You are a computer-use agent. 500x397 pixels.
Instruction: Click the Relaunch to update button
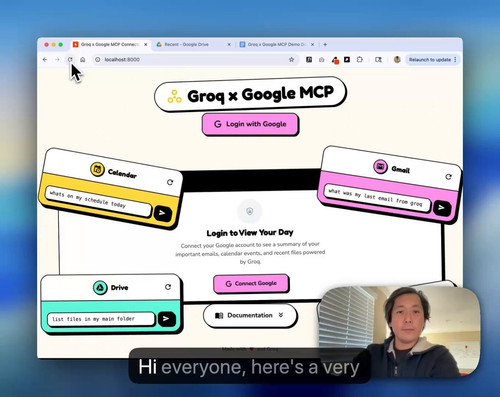(430, 60)
